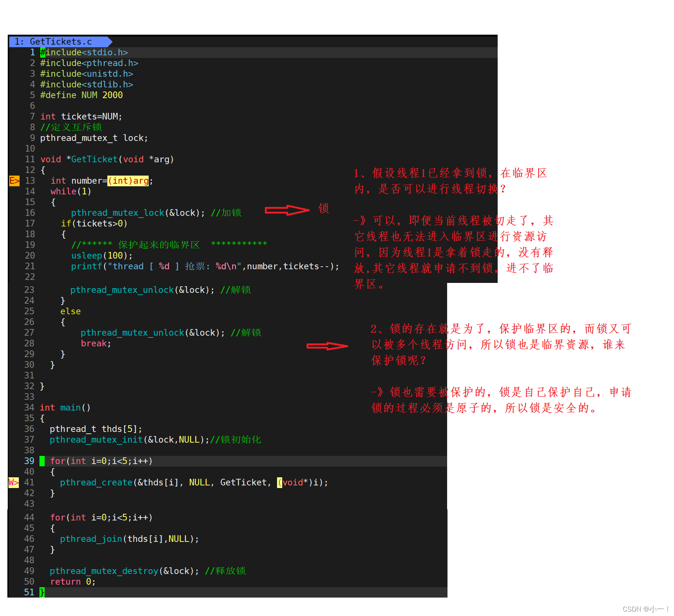Click the for loop on line 44

click(101, 518)
